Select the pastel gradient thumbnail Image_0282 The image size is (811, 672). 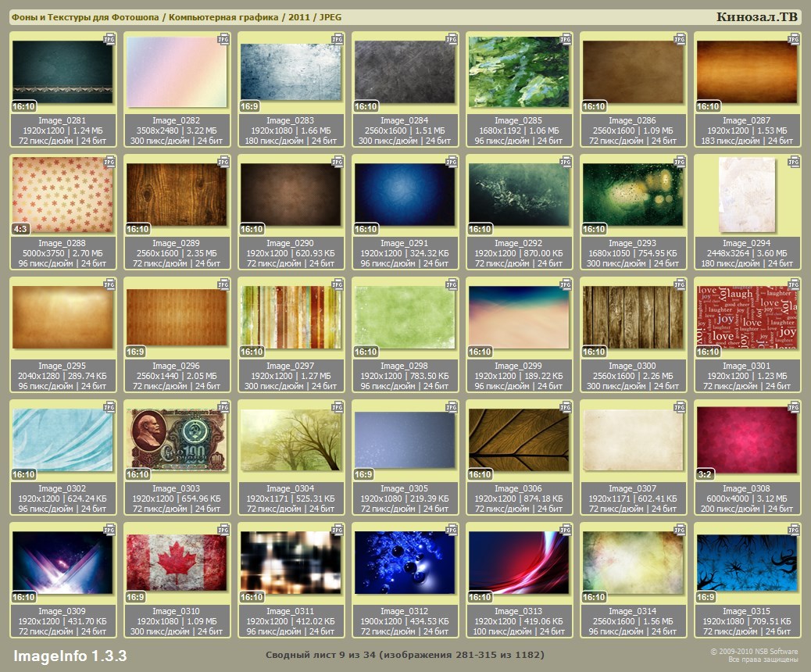176,72
